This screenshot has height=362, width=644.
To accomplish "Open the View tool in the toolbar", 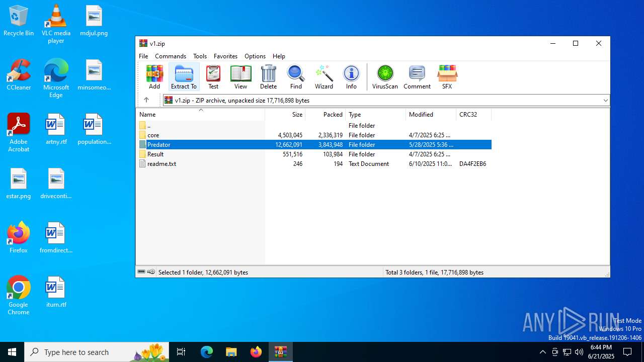I will [240, 77].
